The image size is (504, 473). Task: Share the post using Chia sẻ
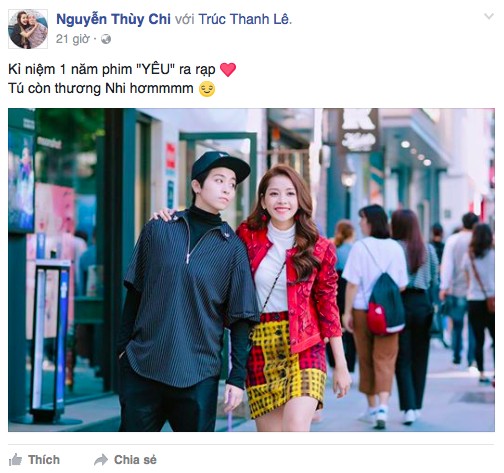click(125, 460)
